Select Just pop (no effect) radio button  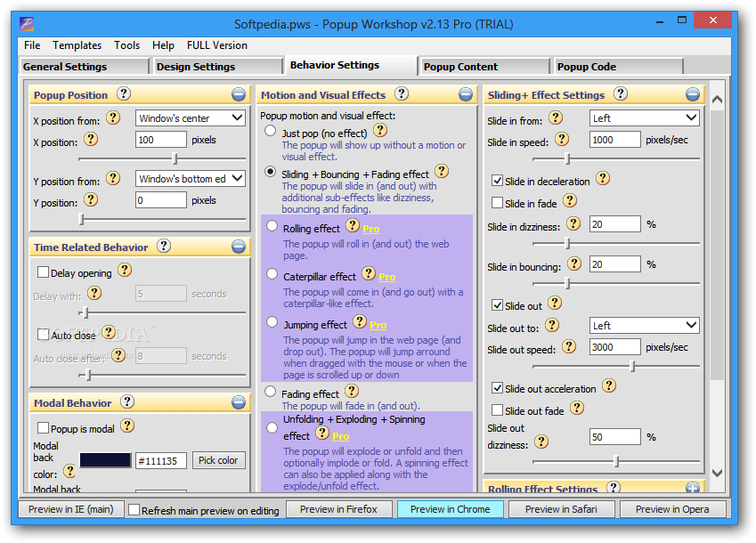tap(271, 131)
